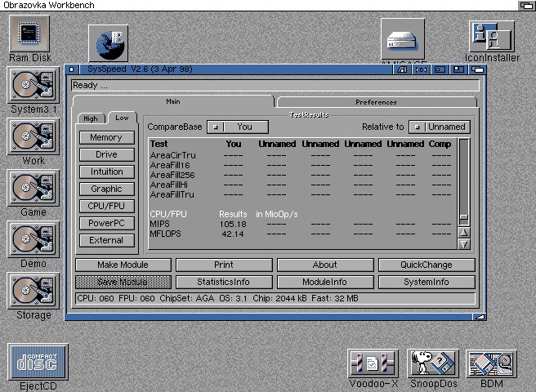Open the System3.1 drive icon
Viewport: 536px width, 392px height.
(30, 87)
